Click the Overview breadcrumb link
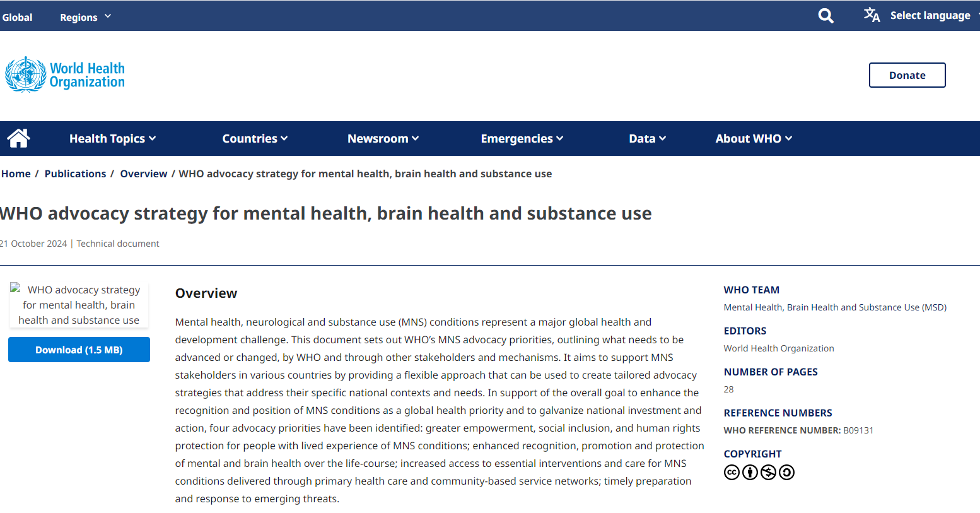 (x=144, y=174)
